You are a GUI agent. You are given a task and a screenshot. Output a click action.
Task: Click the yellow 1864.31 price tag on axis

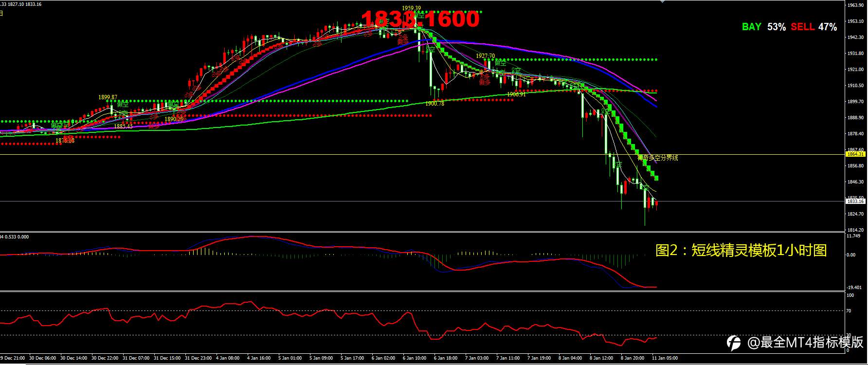click(855, 154)
